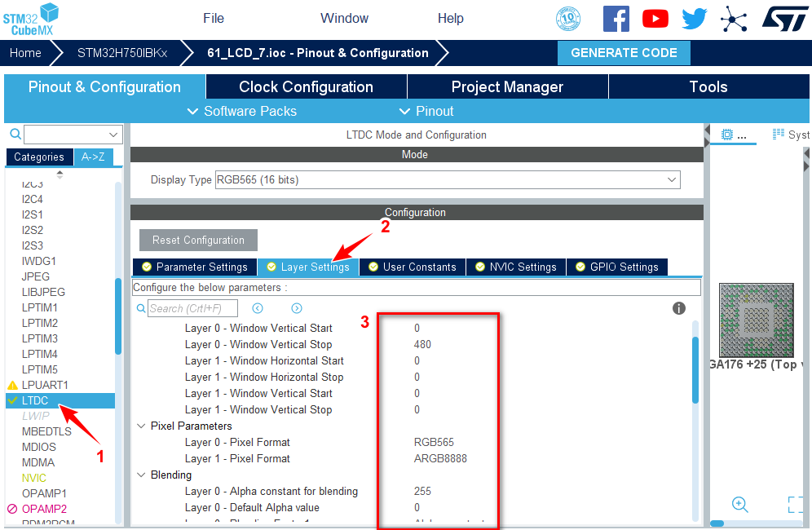
Task: Collapse the Pixel Parameters group
Action: pyautogui.click(x=142, y=426)
